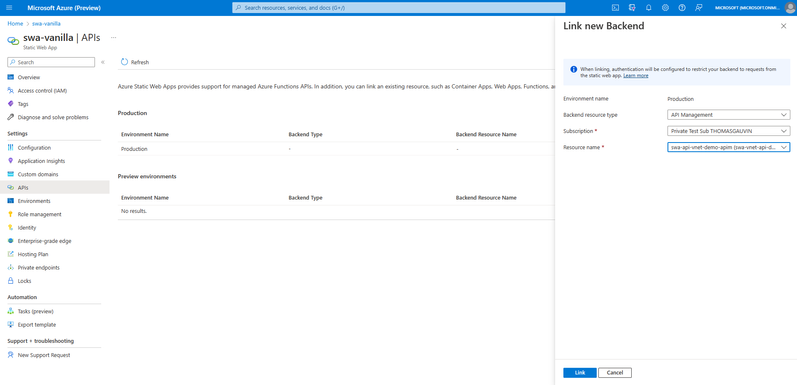Follow the Learn more link

pyautogui.click(x=636, y=75)
